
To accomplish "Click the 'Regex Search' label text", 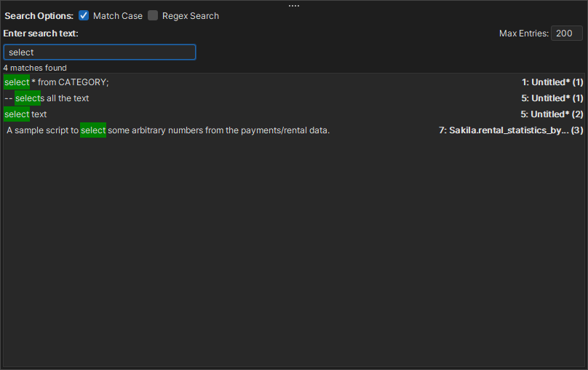I will [190, 15].
